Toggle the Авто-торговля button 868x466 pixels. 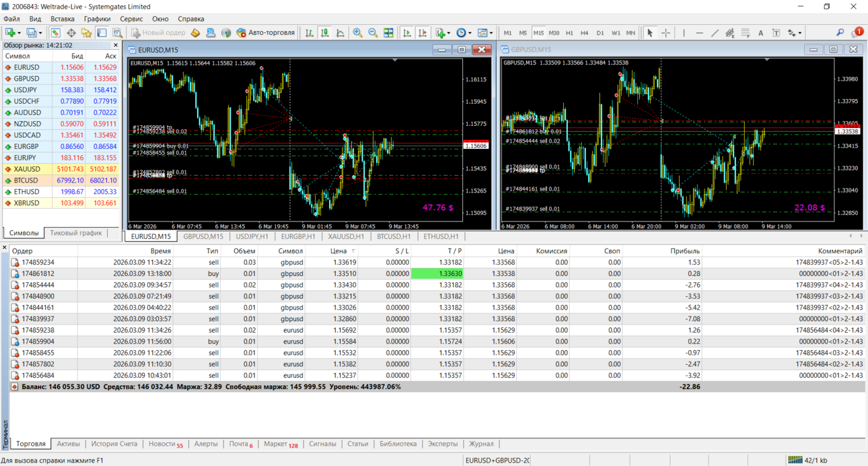(x=265, y=32)
